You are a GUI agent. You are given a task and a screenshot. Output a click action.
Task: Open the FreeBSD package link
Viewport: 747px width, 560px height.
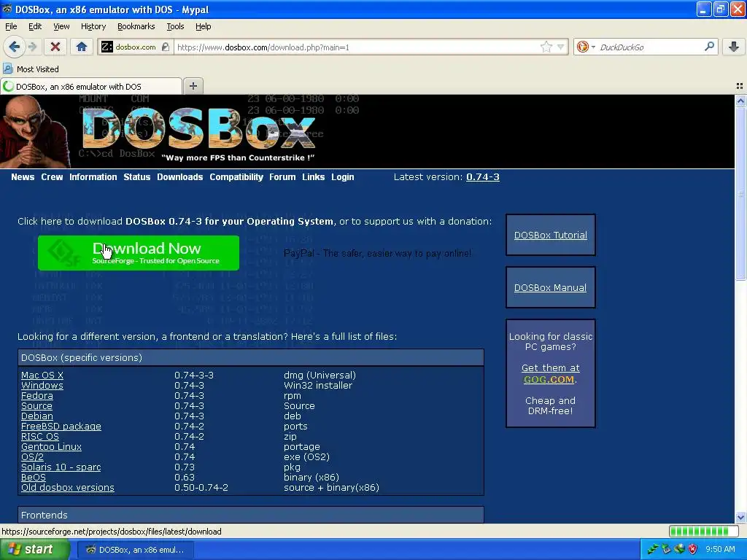pyautogui.click(x=61, y=426)
